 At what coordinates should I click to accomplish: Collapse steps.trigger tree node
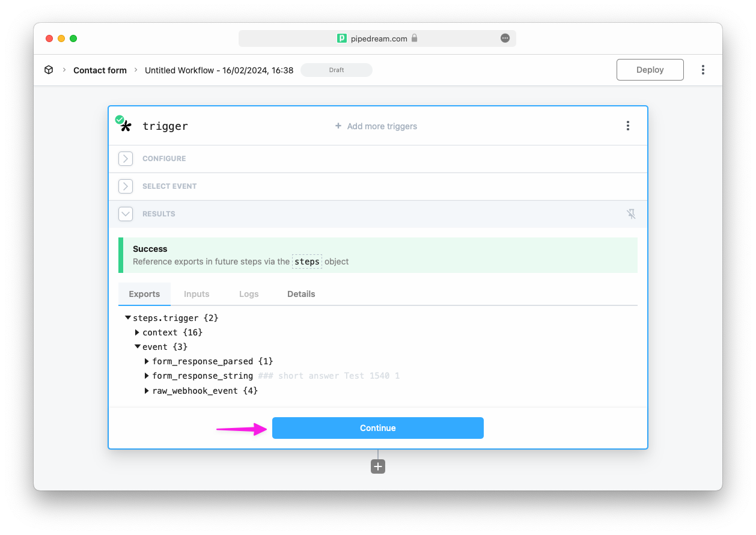[128, 317]
